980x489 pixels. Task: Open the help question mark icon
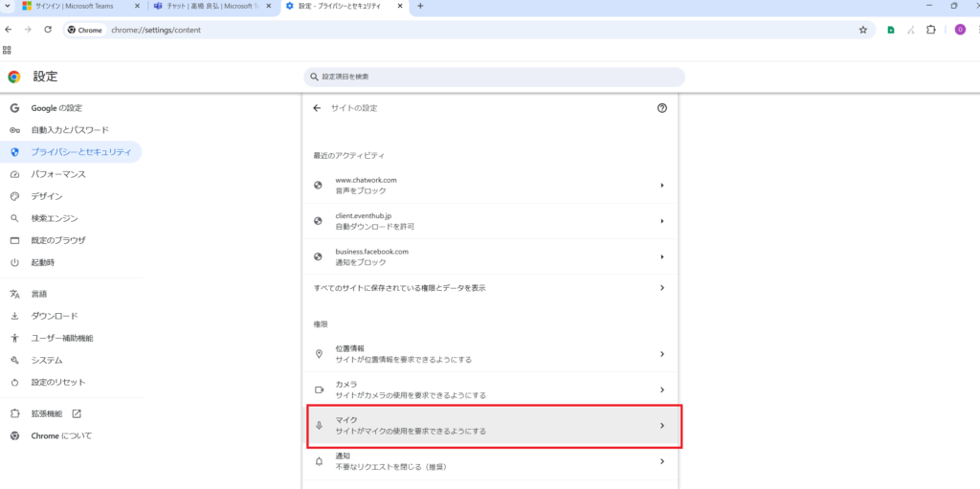point(661,108)
